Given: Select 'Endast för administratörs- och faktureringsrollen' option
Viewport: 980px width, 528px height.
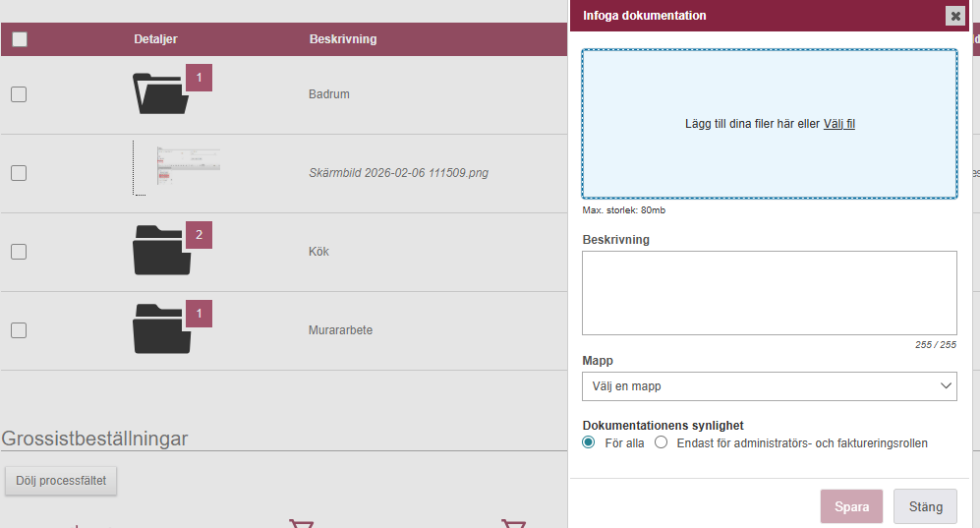Looking at the screenshot, I should click(662, 442).
